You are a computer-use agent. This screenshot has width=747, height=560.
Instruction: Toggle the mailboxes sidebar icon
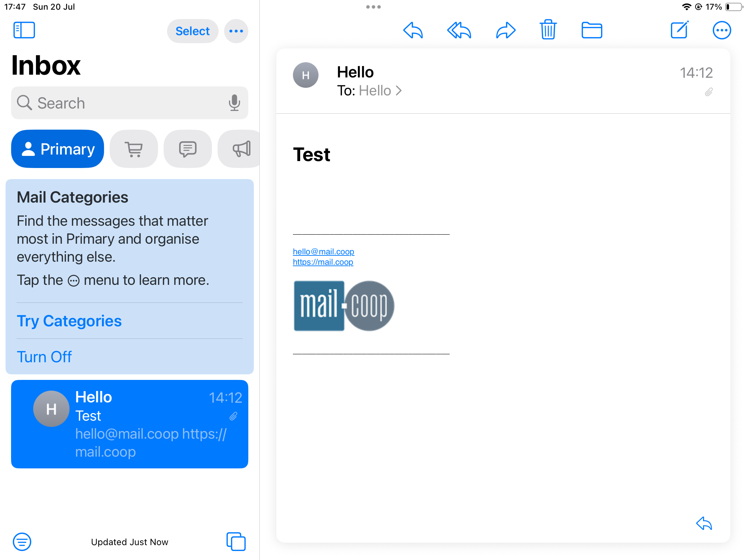24,30
